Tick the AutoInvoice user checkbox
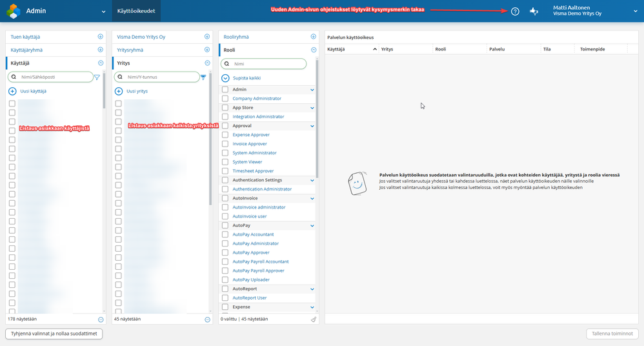 pyautogui.click(x=225, y=216)
